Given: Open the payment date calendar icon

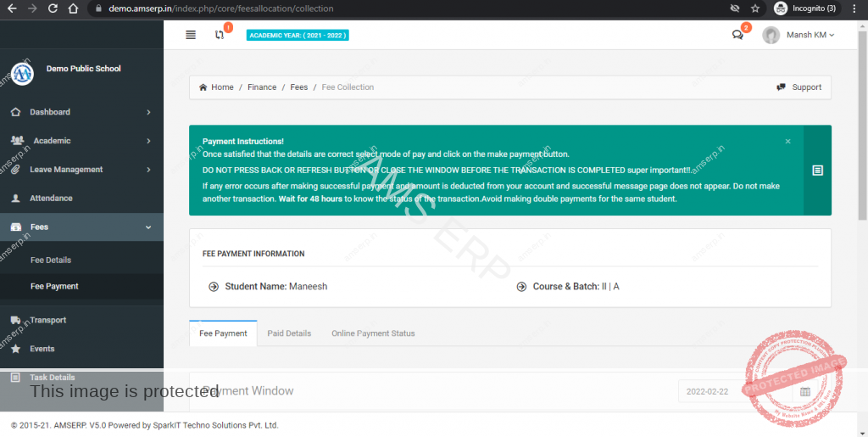Looking at the screenshot, I should pos(805,391).
